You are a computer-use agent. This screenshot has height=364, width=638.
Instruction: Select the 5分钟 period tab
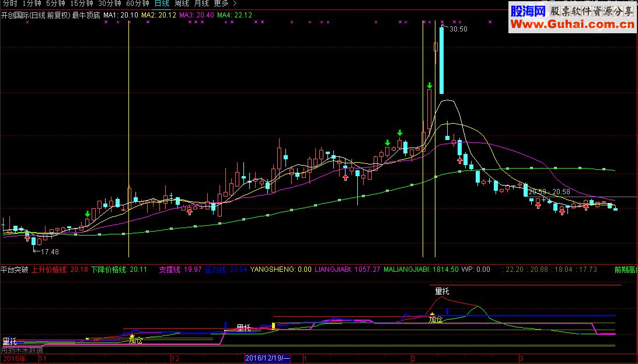(x=55, y=3)
